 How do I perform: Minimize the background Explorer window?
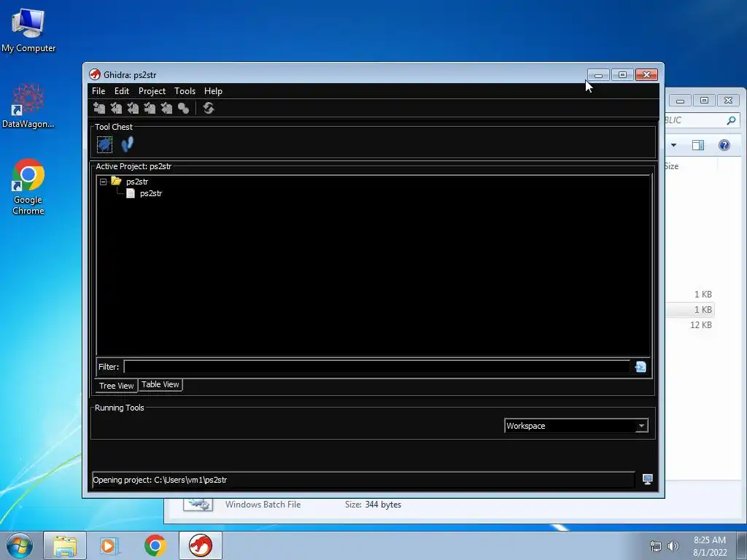(681, 101)
